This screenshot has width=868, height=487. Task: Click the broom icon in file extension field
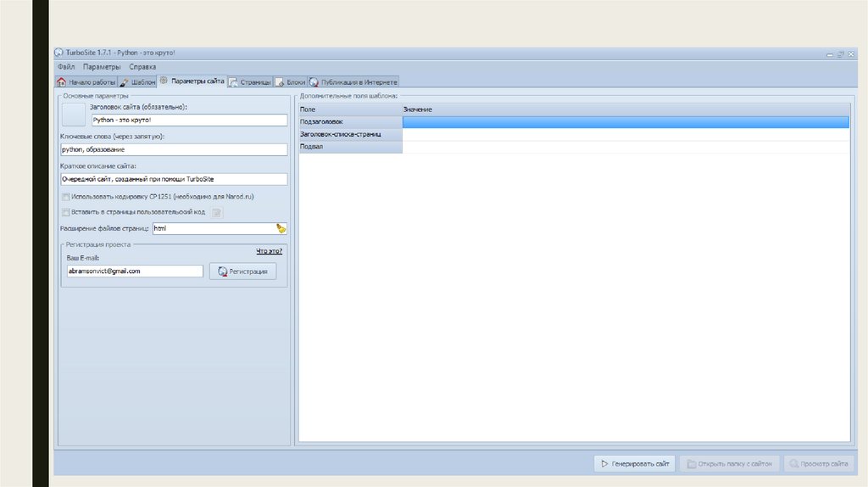click(281, 228)
